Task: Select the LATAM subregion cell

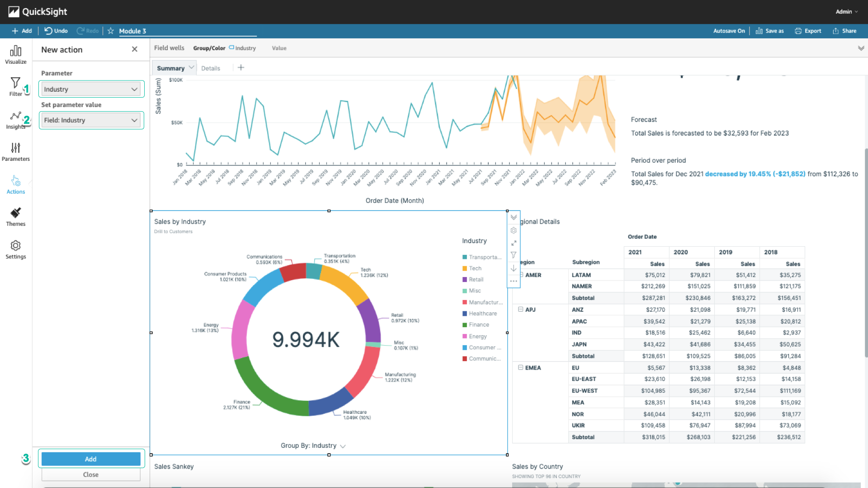Action: coord(596,275)
